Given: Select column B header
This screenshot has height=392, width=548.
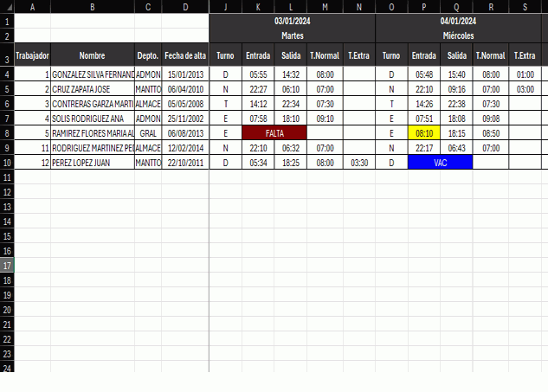Looking at the screenshot, I should 92,7.
